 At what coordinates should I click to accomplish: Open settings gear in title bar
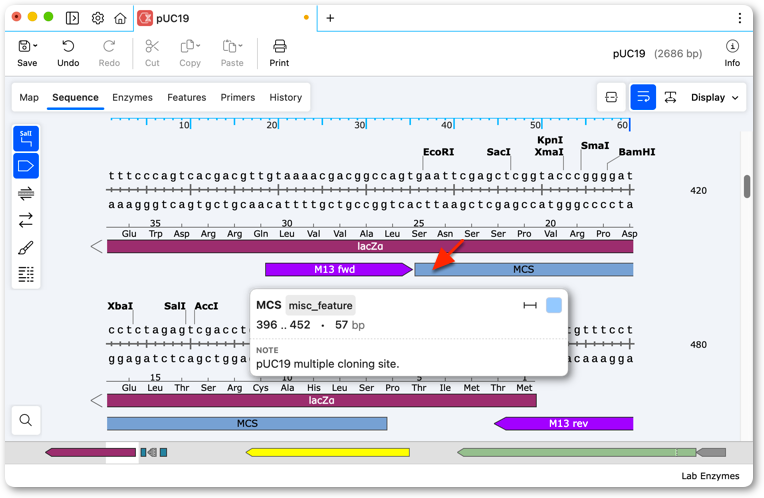click(x=97, y=18)
